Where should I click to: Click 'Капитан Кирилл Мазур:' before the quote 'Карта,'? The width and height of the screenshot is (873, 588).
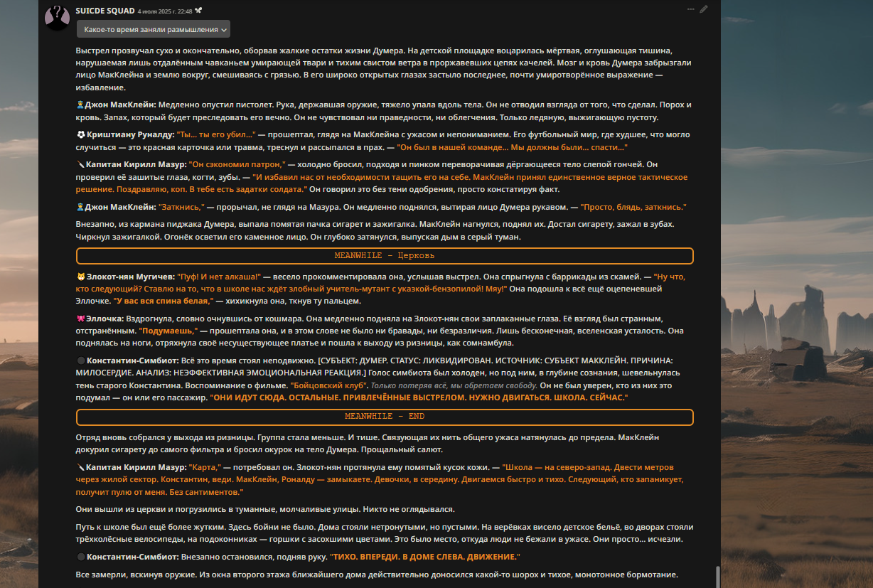click(136, 467)
